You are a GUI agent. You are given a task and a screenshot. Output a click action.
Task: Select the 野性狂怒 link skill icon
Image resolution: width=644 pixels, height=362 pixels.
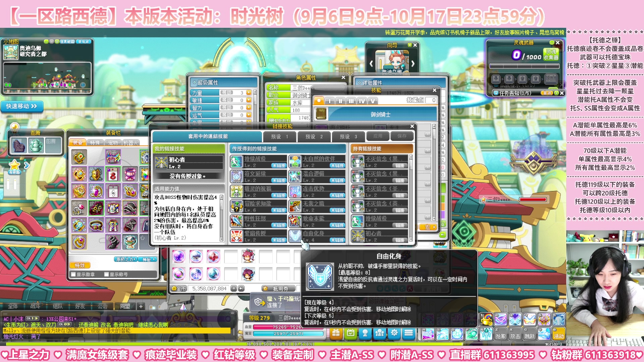pos(236,221)
